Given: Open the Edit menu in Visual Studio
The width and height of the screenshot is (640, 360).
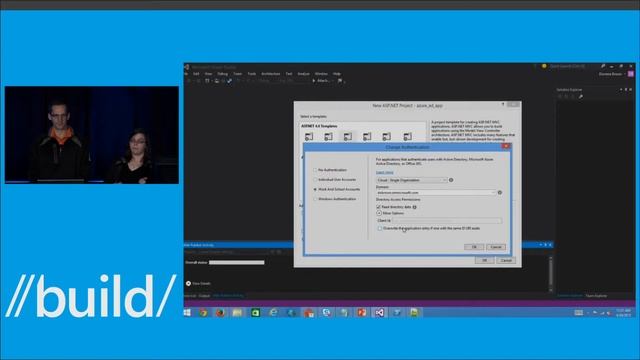Looking at the screenshot, I should [196, 74].
